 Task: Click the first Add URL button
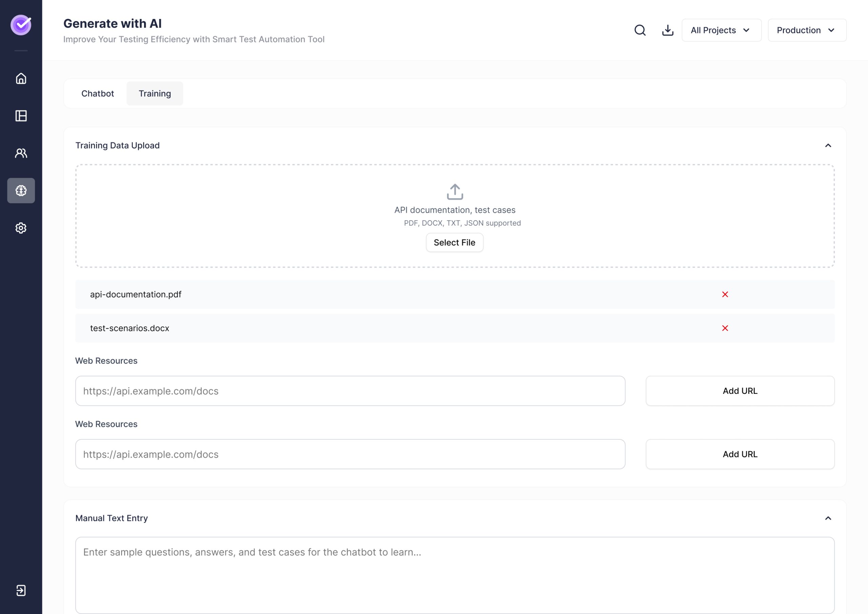(740, 391)
